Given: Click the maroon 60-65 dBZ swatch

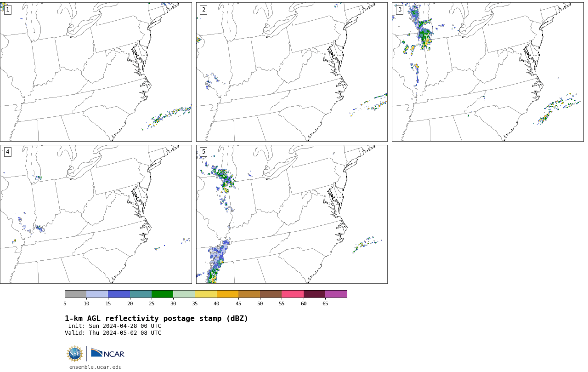Looking at the screenshot, I should (x=314, y=294).
